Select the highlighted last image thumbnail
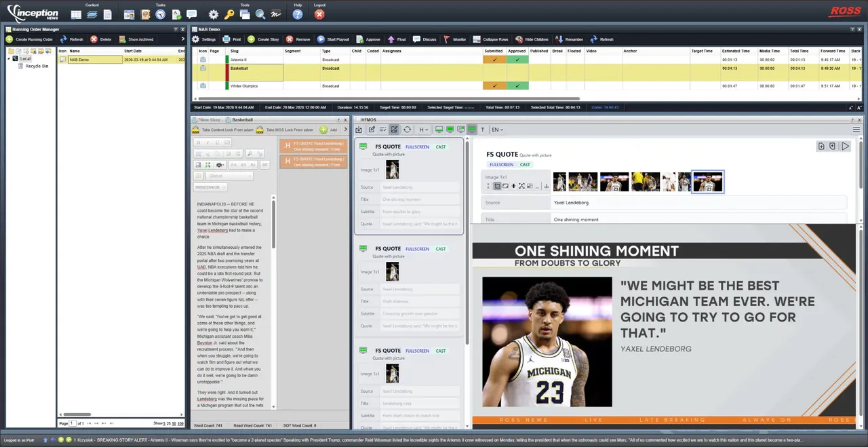This screenshot has width=868, height=447. point(708,182)
